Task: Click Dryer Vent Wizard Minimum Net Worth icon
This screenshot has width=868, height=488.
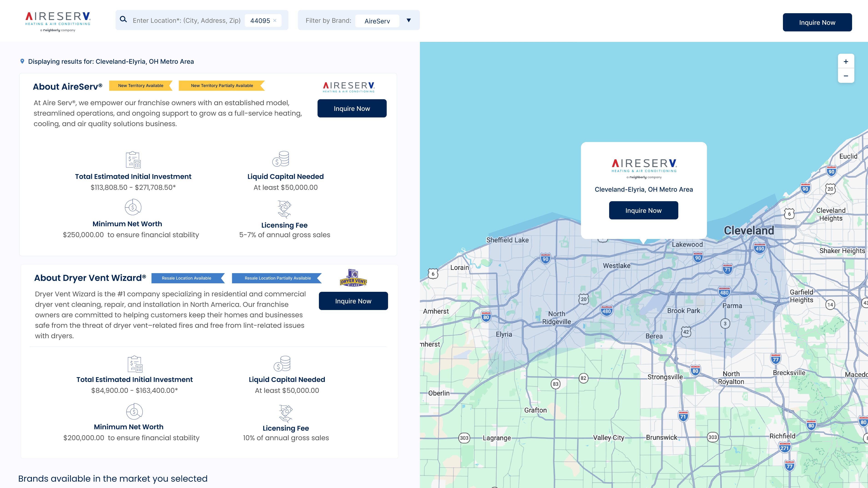Action: [134, 412]
